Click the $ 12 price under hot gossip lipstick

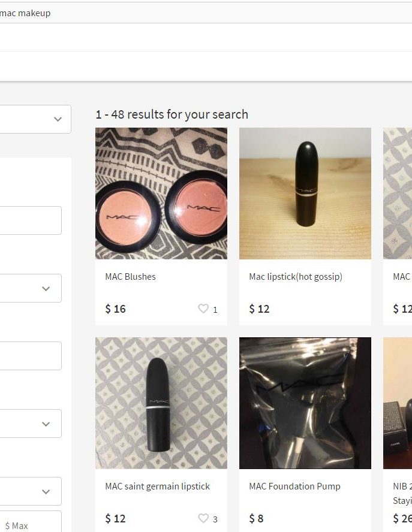(260, 309)
